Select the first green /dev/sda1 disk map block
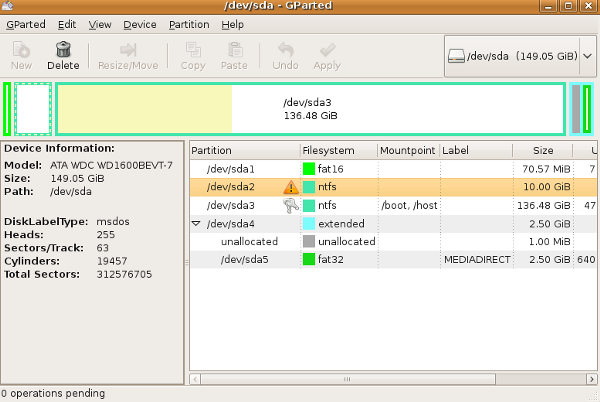 pyautogui.click(x=7, y=109)
